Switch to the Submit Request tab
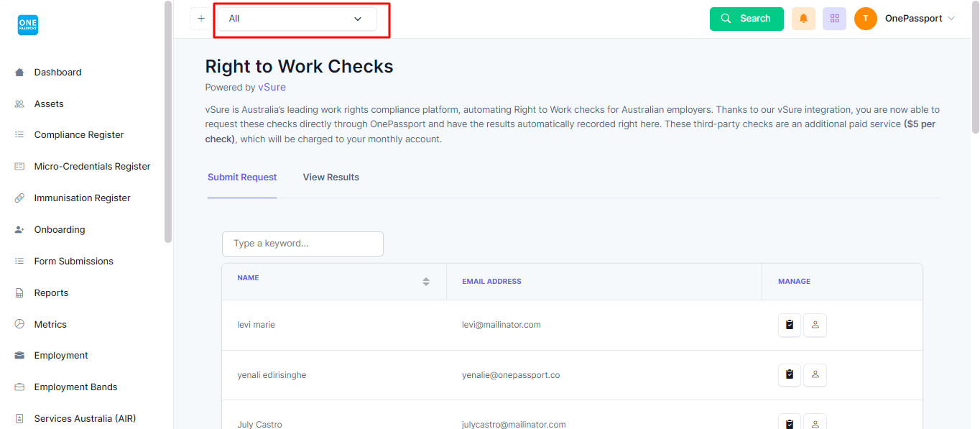Viewport: 980px width, 429px height. pos(242,177)
